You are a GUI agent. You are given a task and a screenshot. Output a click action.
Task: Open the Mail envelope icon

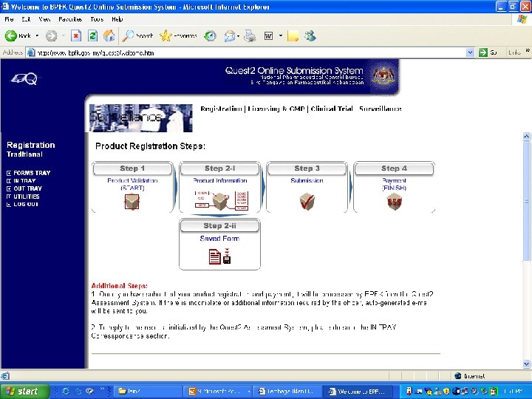click(230, 35)
